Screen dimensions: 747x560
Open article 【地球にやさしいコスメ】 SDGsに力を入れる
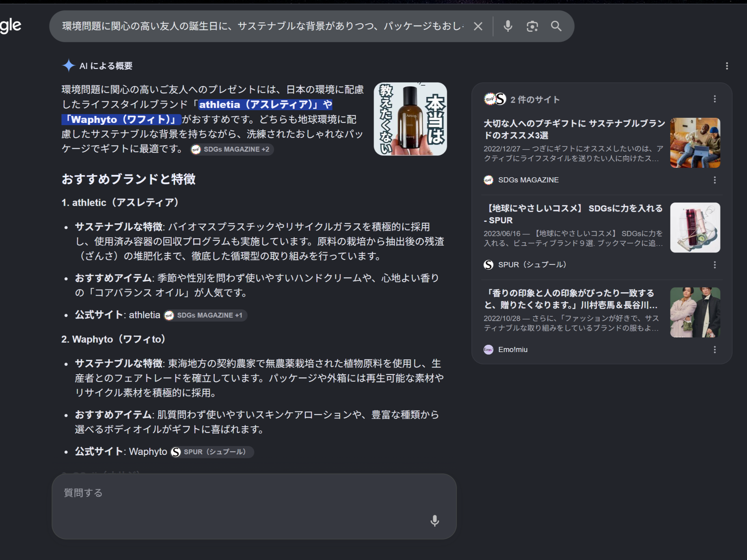coord(573,214)
